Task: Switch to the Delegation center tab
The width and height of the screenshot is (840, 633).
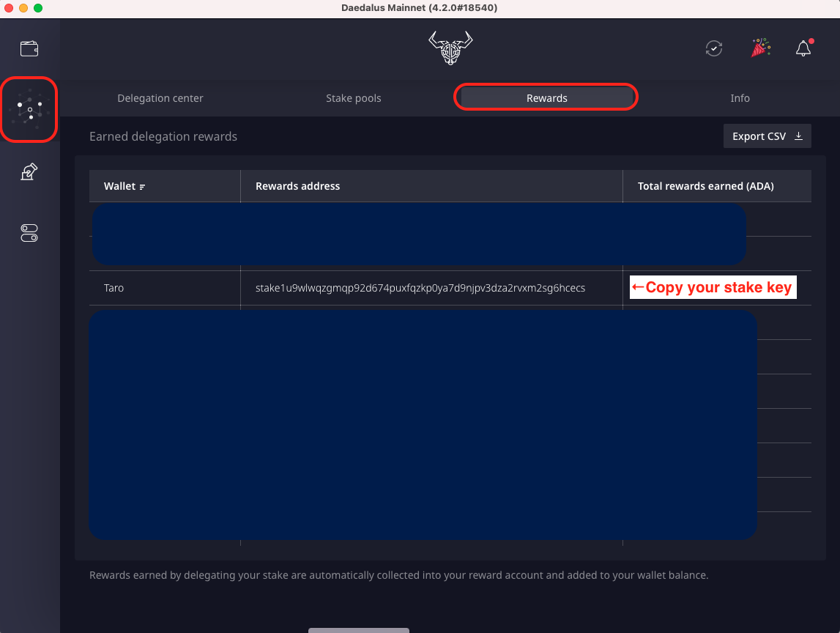Action: click(x=160, y=98)
